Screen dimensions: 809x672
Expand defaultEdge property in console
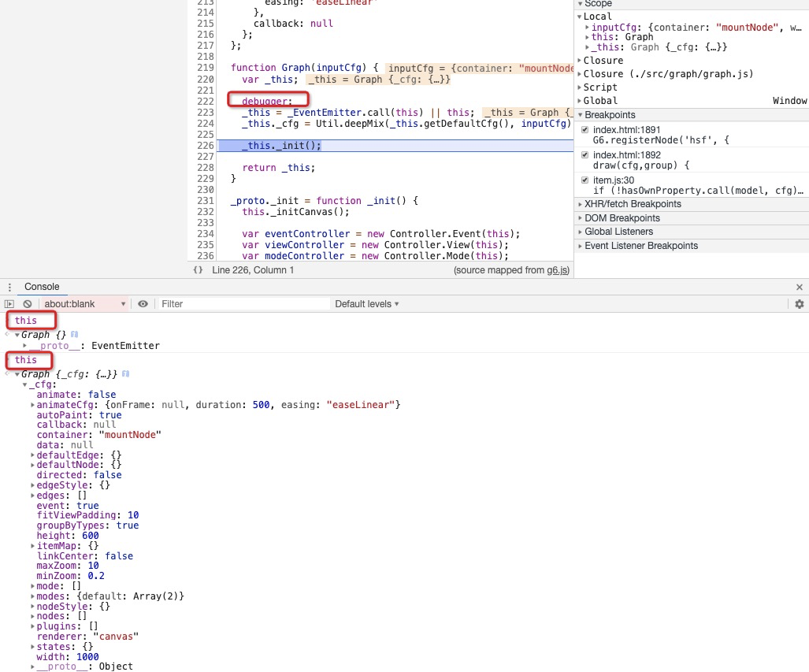point(32,455)
